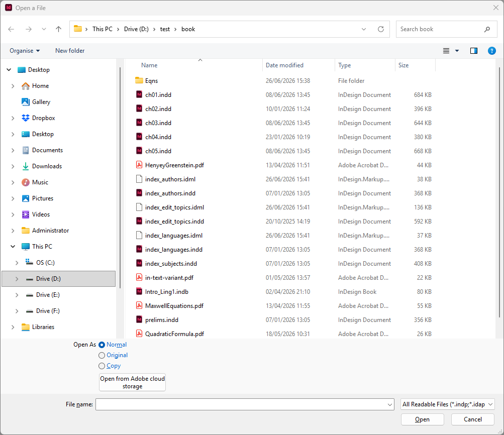
Task: Select the Copy radio option
Action: point(102,366)
